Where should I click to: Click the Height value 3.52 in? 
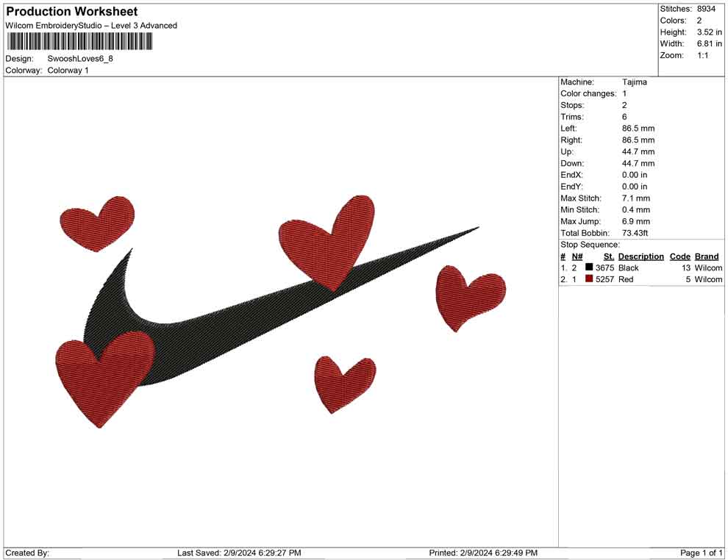(x=710, y=32)
